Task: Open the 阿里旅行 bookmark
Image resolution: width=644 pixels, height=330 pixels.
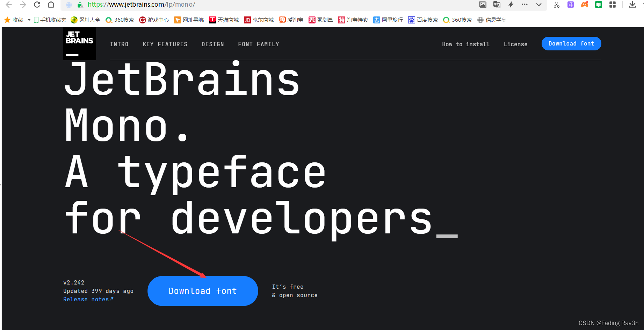Action: [388, 20]
